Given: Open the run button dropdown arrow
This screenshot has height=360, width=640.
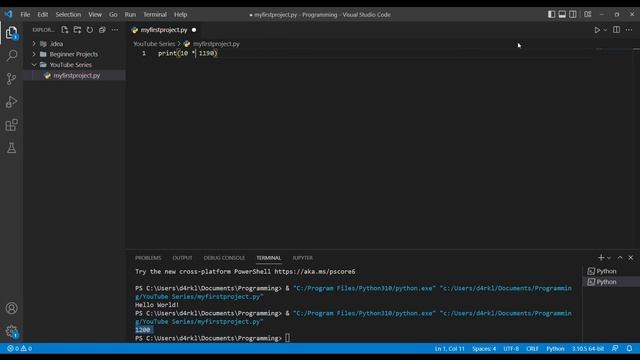Looking at the screenshot, I should [605, 30].
